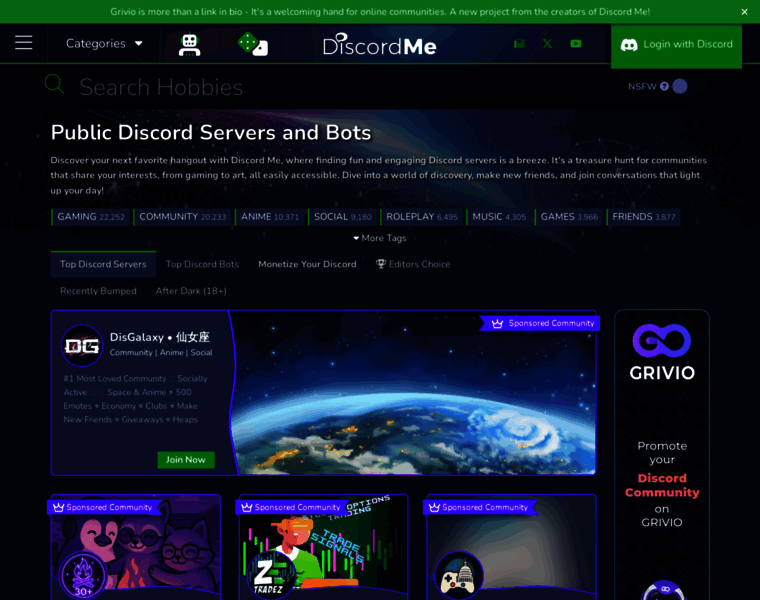Click the Grivio infinity logo

tap(662, 341)
